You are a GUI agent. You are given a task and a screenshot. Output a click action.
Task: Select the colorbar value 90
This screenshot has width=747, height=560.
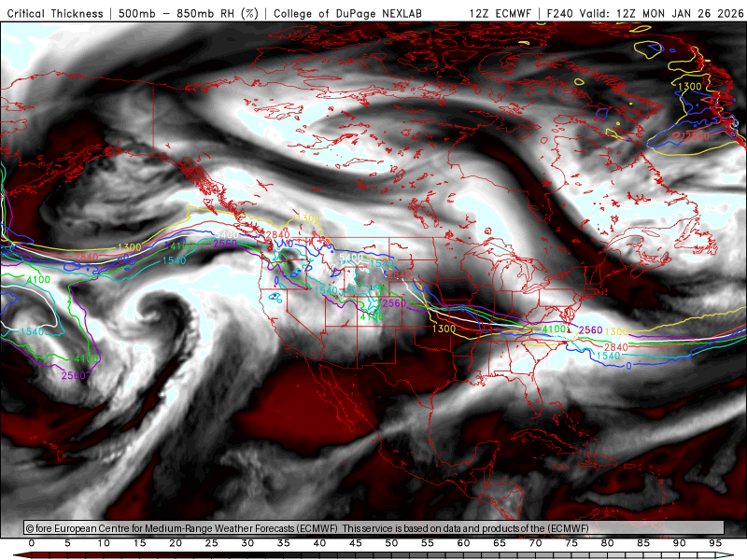(680, 543)
